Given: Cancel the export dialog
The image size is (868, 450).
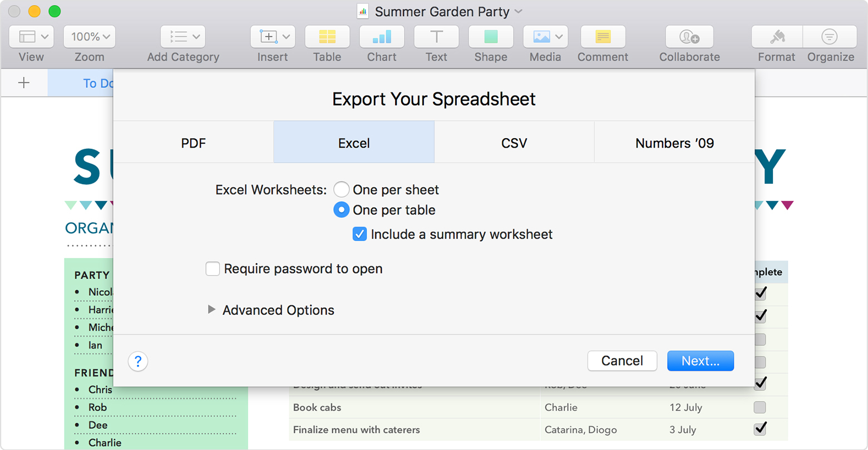Looking at the screenshot, I should point(622,361).
